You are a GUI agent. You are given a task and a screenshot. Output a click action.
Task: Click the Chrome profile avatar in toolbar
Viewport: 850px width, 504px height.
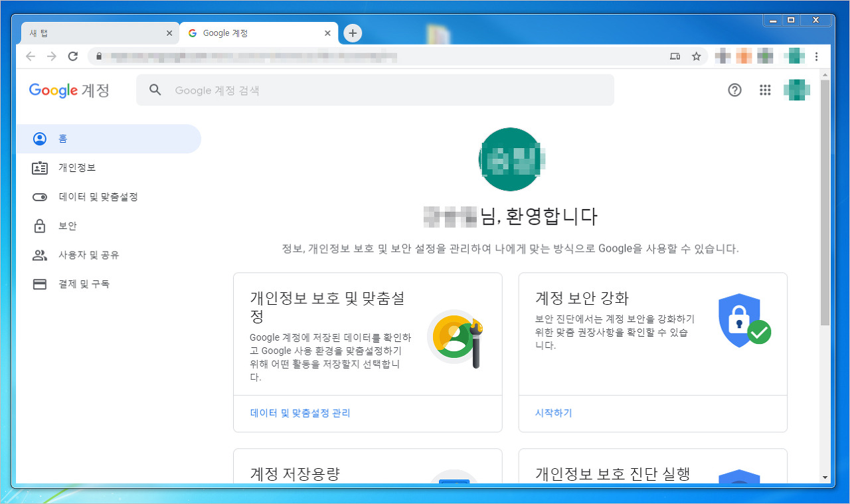796,56
